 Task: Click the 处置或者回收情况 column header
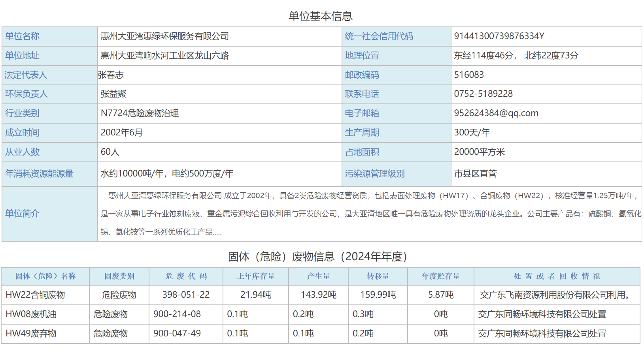click(557, 276)
